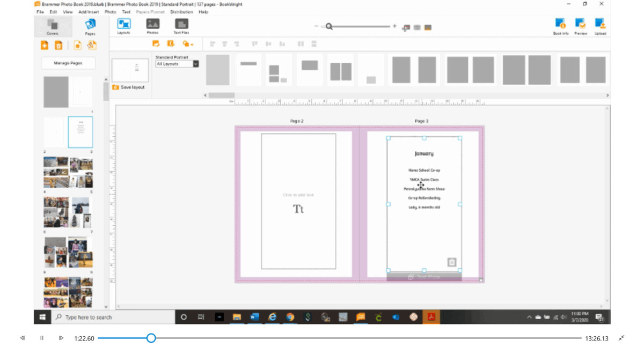Image resolution: width=644 pixels, height=362 pixels.
Task: Open the Text menu
Action: (126, 11)
